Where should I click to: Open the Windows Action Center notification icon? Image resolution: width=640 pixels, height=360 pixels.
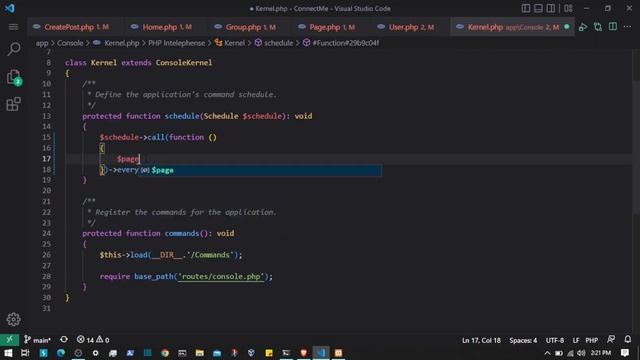pos(625,353)
